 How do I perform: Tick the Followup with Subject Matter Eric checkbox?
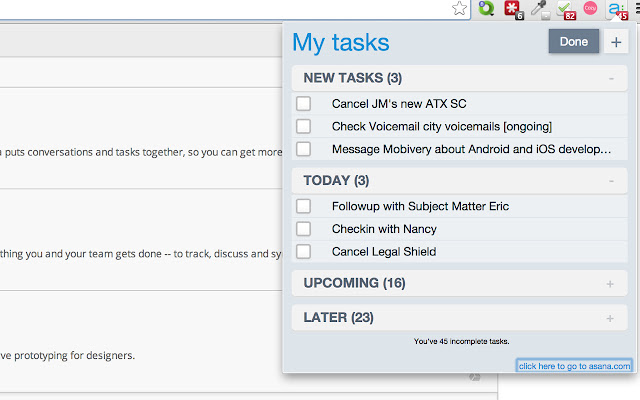304,206
